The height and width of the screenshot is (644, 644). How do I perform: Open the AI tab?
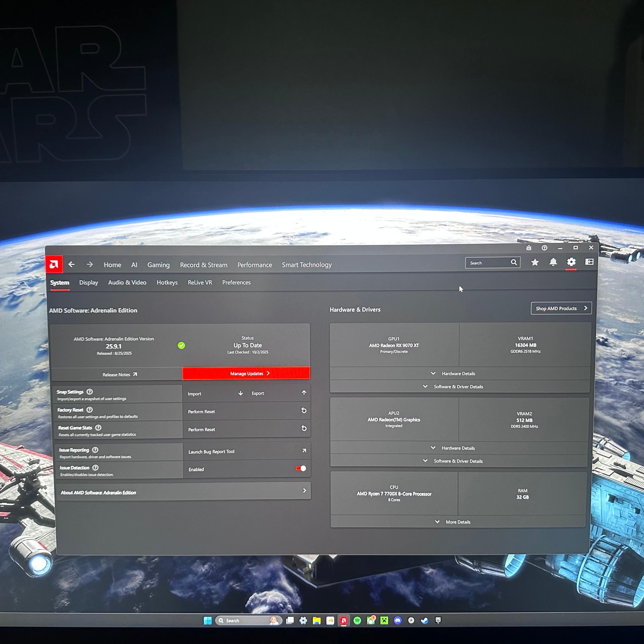pyautogui.click(x=134, y=265)
